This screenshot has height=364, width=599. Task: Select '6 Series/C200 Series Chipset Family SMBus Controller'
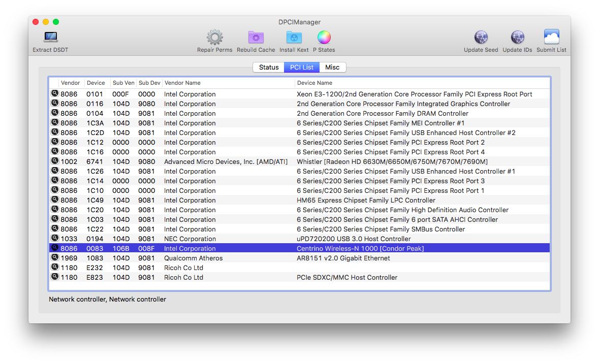coord(381,229)
